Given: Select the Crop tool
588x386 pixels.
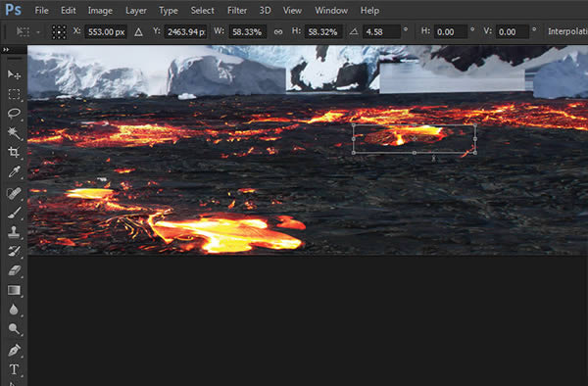Looking at the screenshot, I should (14, 152).
